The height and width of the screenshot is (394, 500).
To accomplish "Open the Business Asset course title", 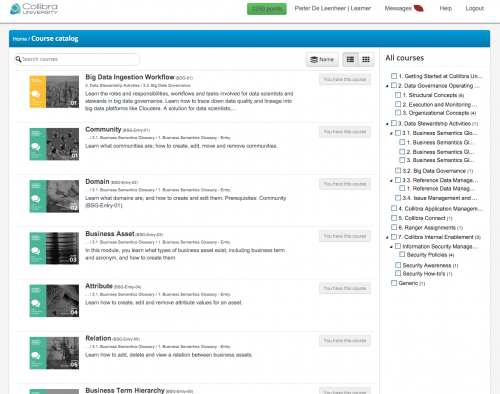I will pyautogui.click(x=110, y=234).
